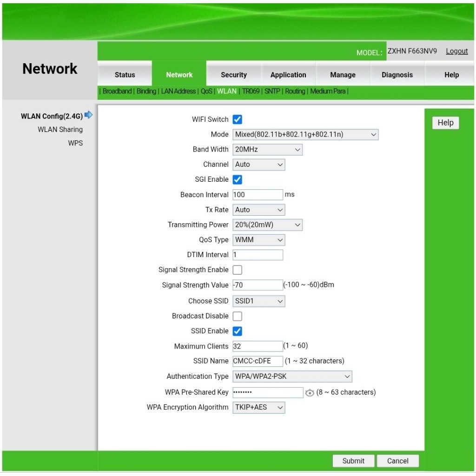Click the Logout link
Screen dimensions: 476x476
[x=456, y=51]
